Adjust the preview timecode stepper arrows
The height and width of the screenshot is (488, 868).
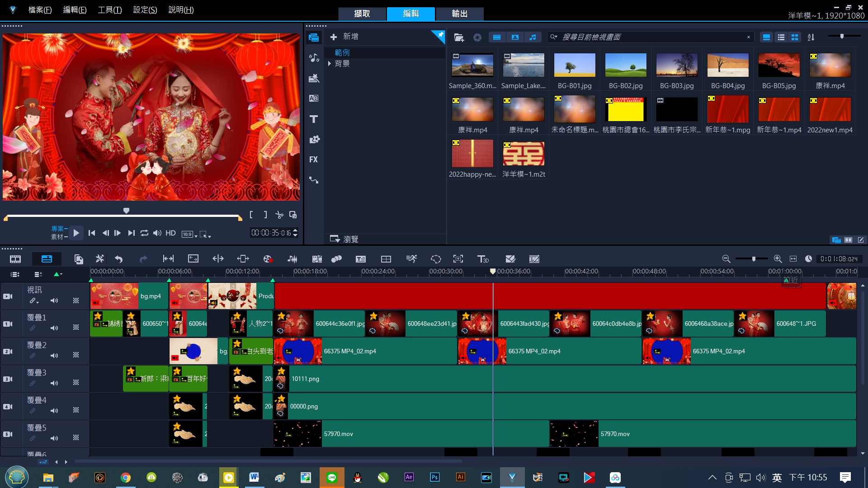pos(295,233)
